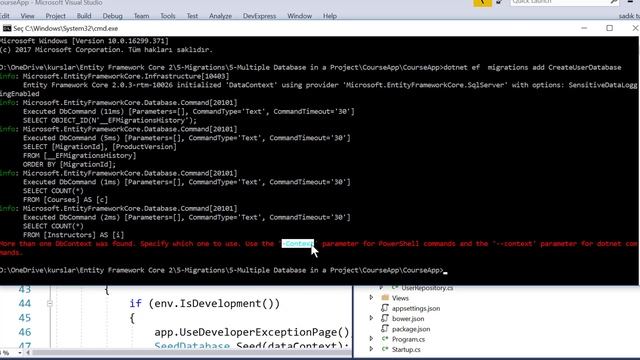This screenshot has width=640, height=360.
Task: Click the bower.json file icon
Action: point(384,318)
